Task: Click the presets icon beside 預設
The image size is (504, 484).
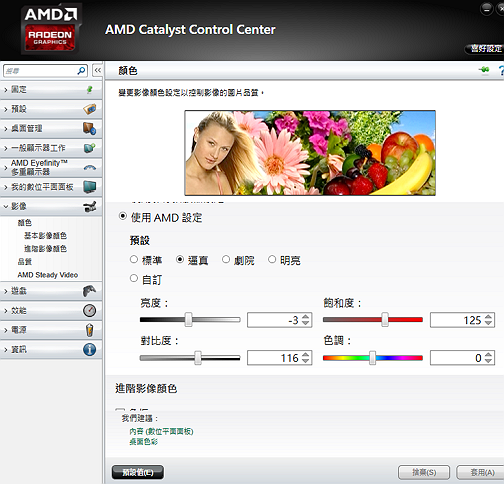Action: click(x=90, y=109)
